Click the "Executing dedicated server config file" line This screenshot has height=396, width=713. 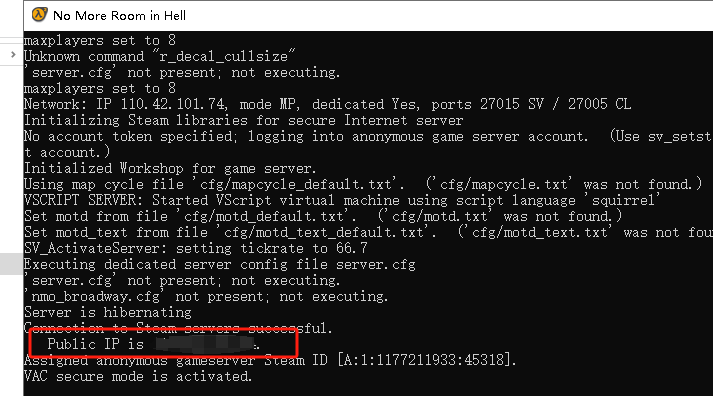(x=220, y=264)
